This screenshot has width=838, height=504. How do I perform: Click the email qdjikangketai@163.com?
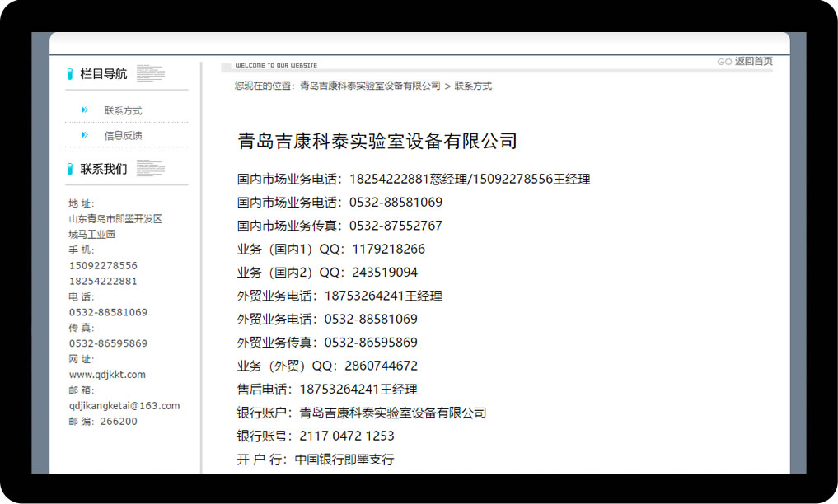(x=124, y=405)
